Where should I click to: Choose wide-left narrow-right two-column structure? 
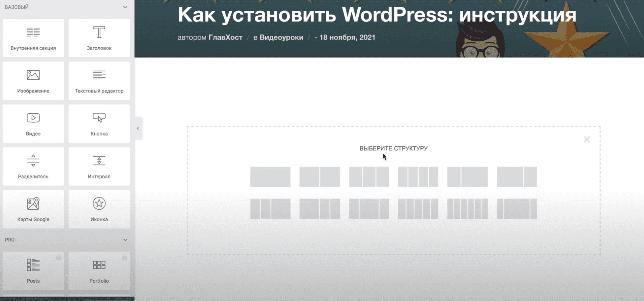coord(517,177)
